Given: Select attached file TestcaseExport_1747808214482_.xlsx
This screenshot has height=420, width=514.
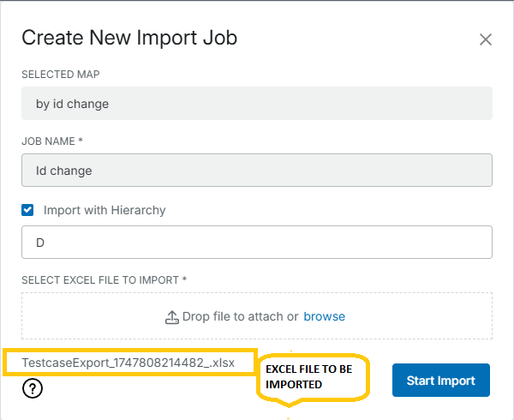Looking at the screenshot, I should [x=128, y=363].
